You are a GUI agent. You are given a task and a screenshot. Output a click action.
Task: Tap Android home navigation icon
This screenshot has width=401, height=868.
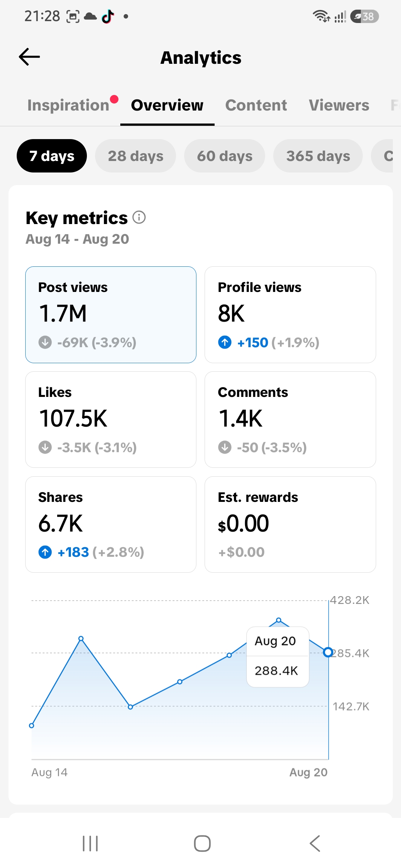click(x=202, y=844)
